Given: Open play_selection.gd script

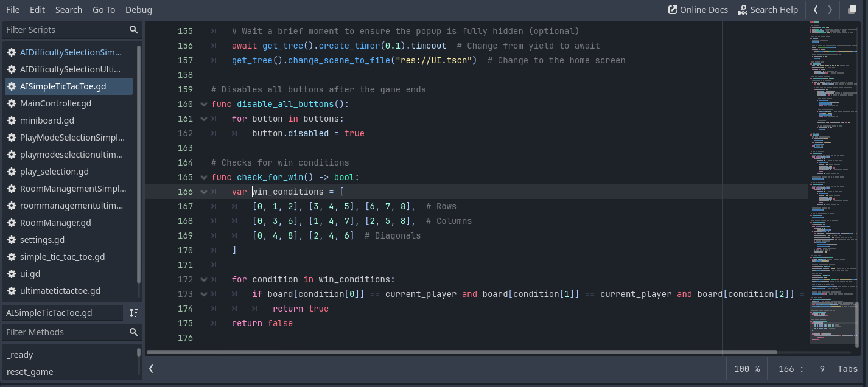Looking at the screenshot, I should coord(69,172).
